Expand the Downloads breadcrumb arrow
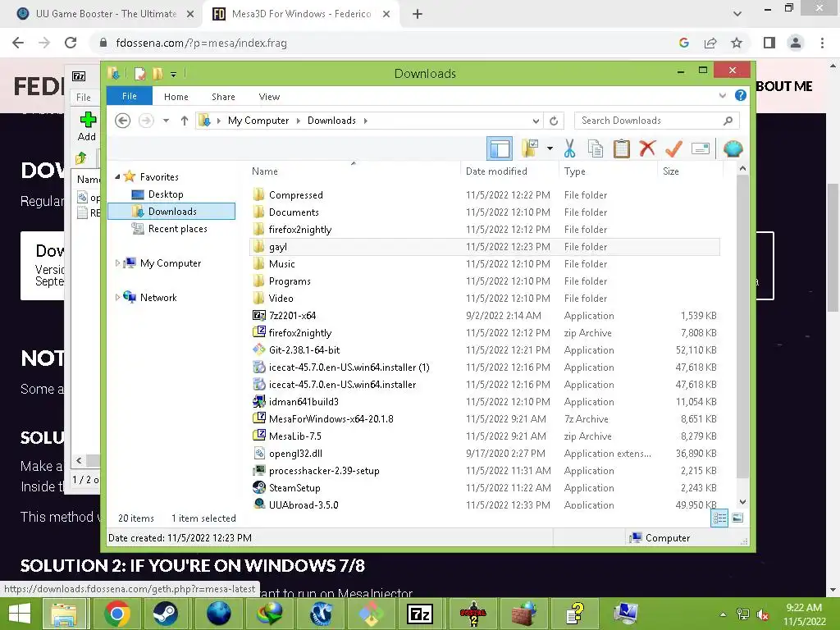 pyautogui.click(x=365, y=121)
